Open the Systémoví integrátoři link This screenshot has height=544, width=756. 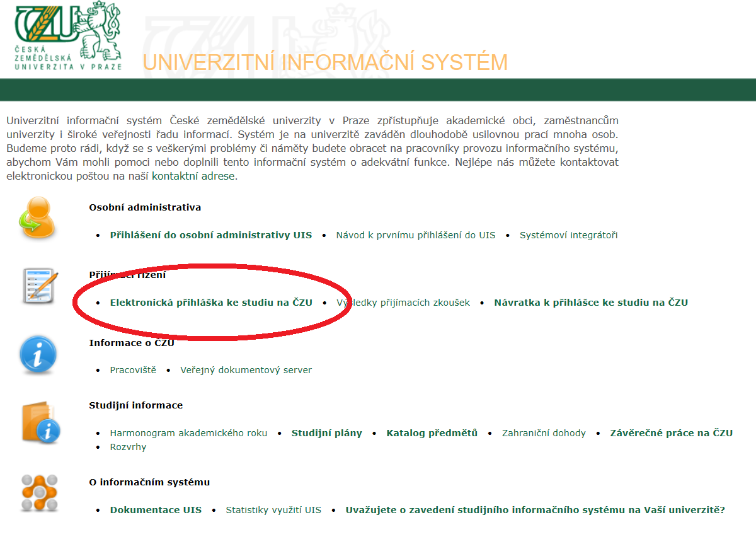pyautogui.click(x=569, y=235)
